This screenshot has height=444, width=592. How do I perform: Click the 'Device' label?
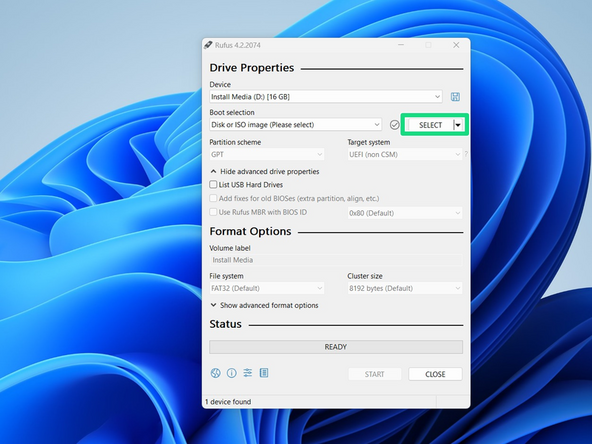[220, 85]
